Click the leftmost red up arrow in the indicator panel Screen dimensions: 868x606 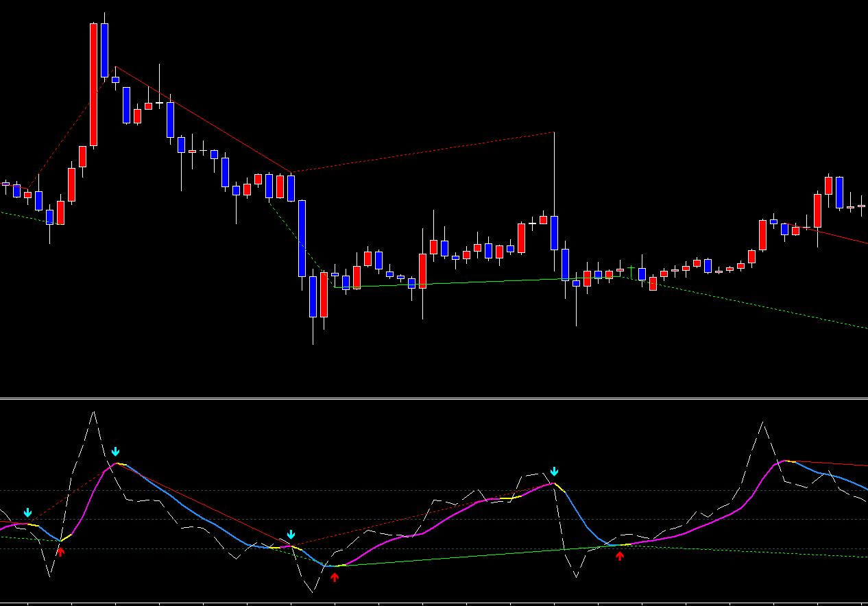60,551
